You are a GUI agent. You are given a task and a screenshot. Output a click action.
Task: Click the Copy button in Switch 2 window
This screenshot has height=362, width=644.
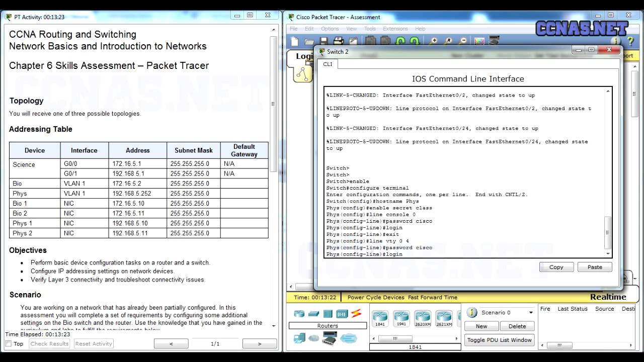coord(556,267)
